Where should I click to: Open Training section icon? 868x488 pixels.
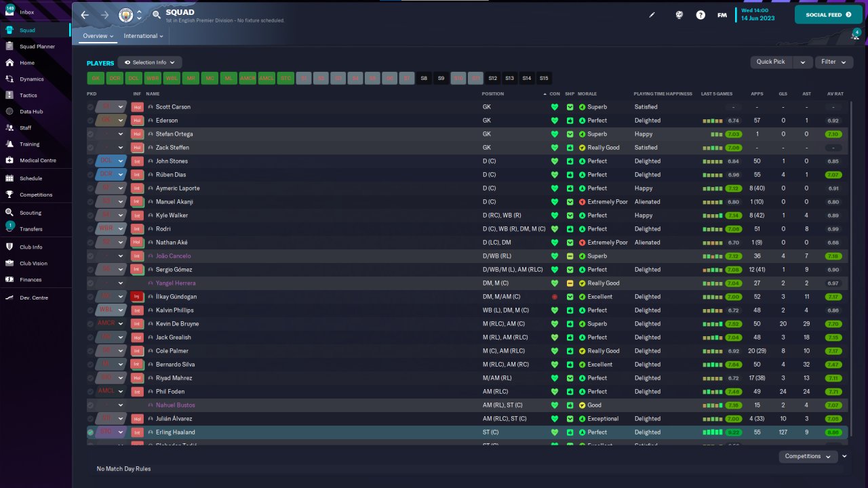[x=9, y=144]
